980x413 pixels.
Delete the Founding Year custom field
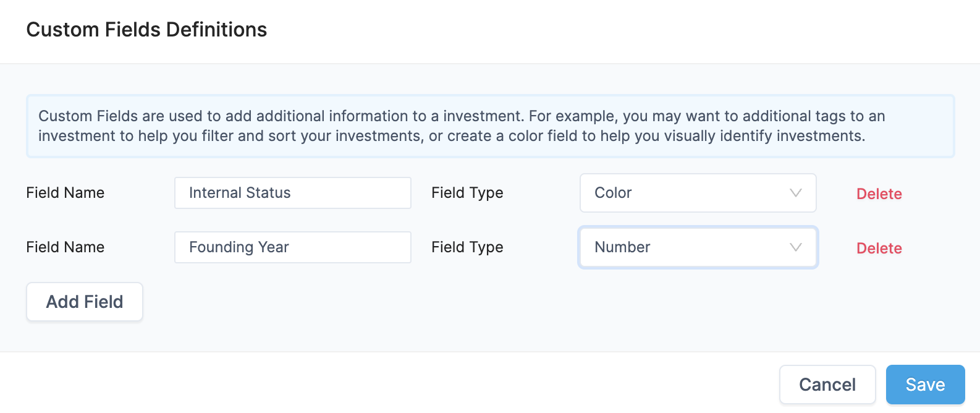coord(879,249)
